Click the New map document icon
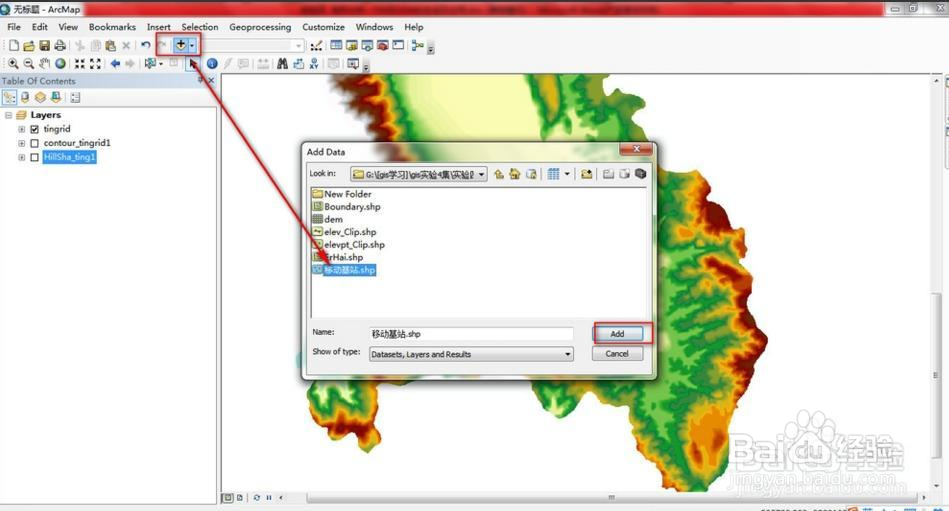The width and height of the screenshot is (949, 511). click(x=13, y=45)
